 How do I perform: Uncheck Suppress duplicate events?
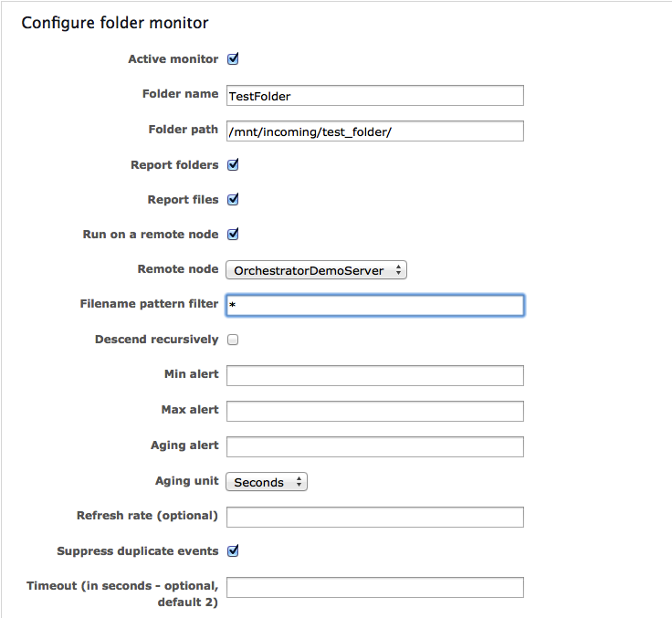(x=233, y=550)
